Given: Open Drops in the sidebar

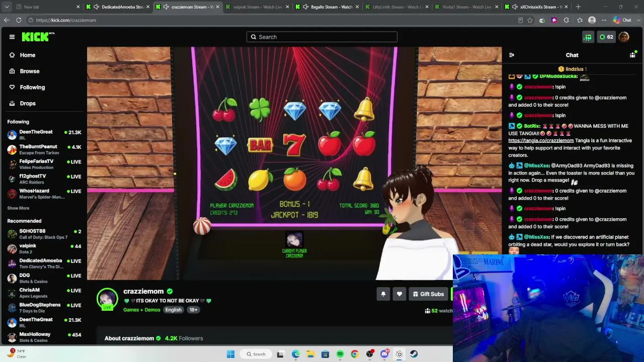Looking at the screenshot, I should [x=28, y=104].
